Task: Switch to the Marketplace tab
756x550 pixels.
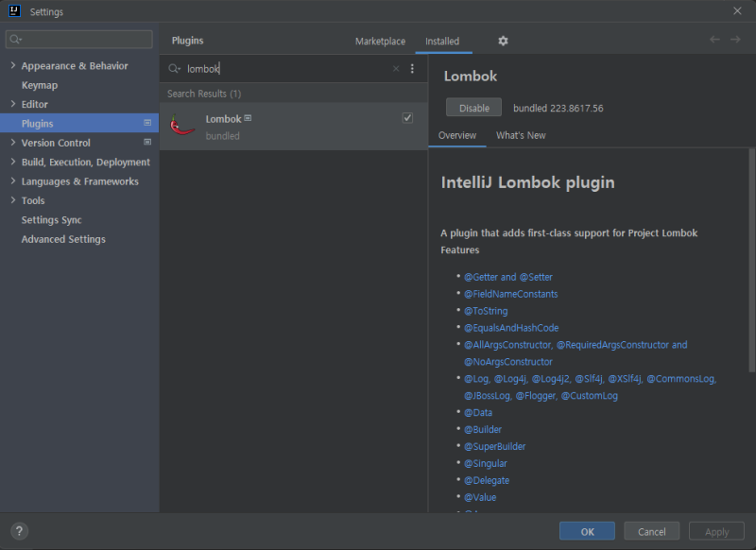Action: tap(381, 41)
